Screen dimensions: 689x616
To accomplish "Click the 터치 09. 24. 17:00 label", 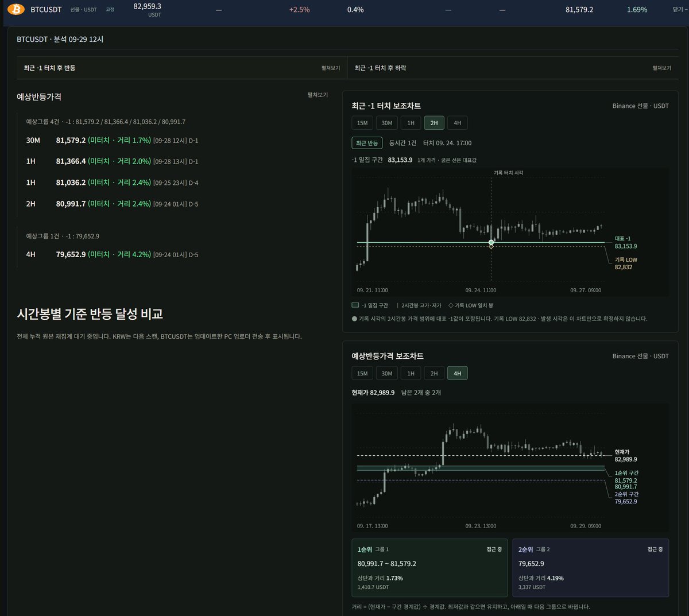I will pyautogui.click(x=447, y=143).
